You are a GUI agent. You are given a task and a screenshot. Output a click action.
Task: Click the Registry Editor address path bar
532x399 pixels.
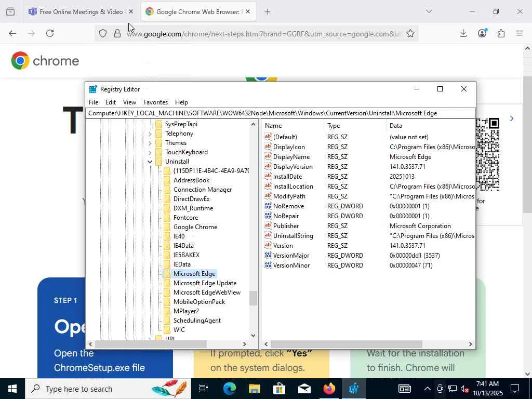(280, 113)
